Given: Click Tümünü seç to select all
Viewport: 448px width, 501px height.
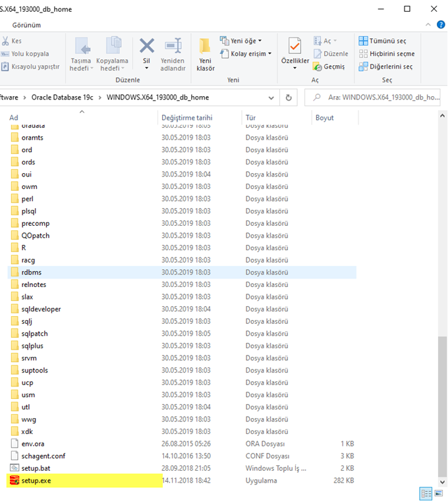Looking at the screenshot, I should click(x=382, y=41).
